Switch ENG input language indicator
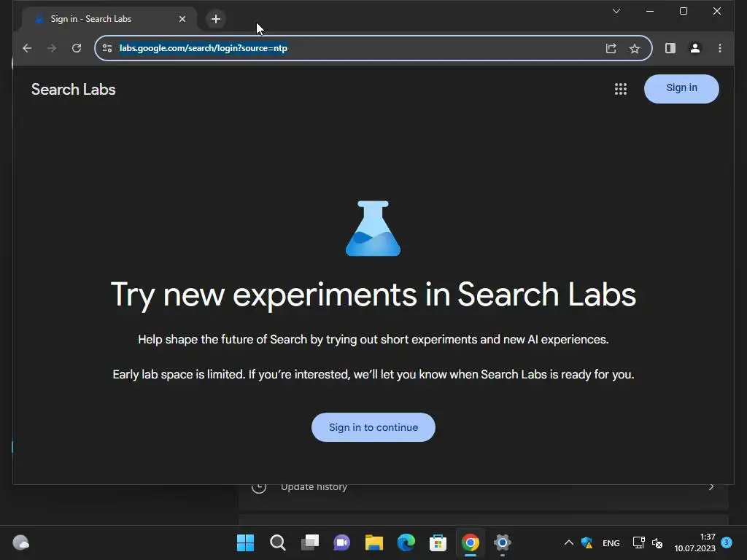Screen dimensions: 747x560 [611, 542]
